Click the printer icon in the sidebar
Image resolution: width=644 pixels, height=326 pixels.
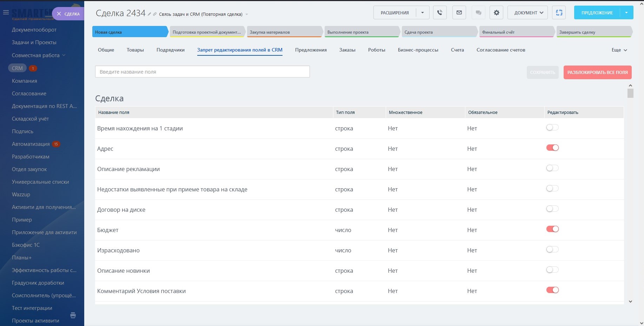[x=73, y=315]
